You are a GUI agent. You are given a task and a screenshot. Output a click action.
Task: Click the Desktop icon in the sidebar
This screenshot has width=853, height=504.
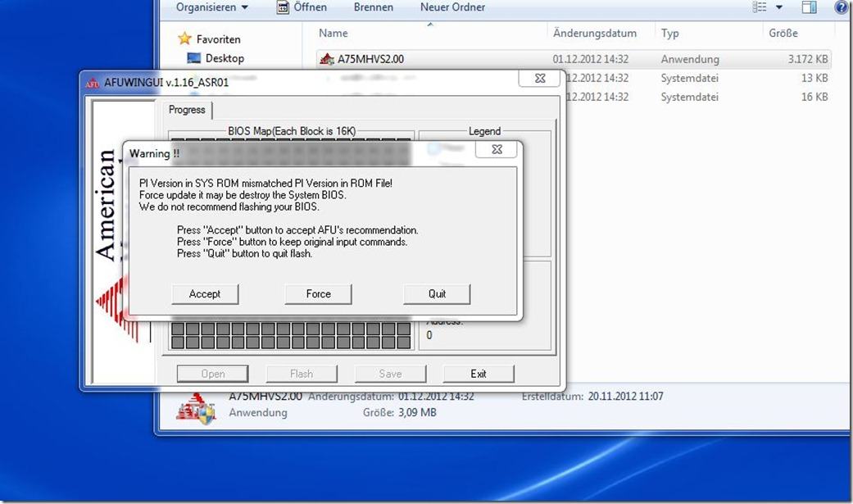(x=193, y=57)
